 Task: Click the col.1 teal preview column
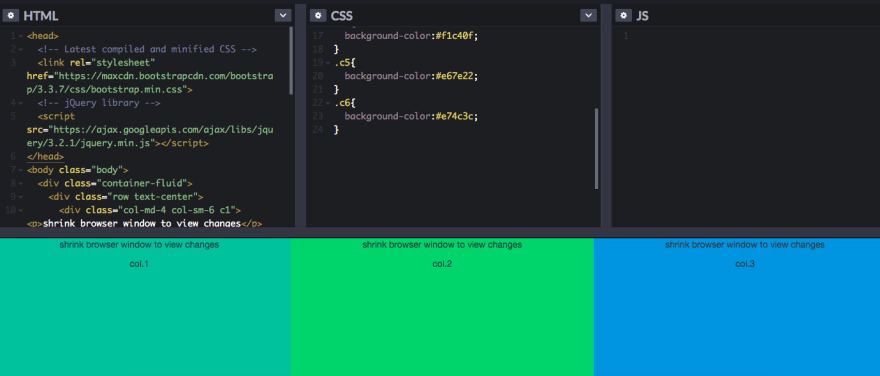click(x=145, y=307)
